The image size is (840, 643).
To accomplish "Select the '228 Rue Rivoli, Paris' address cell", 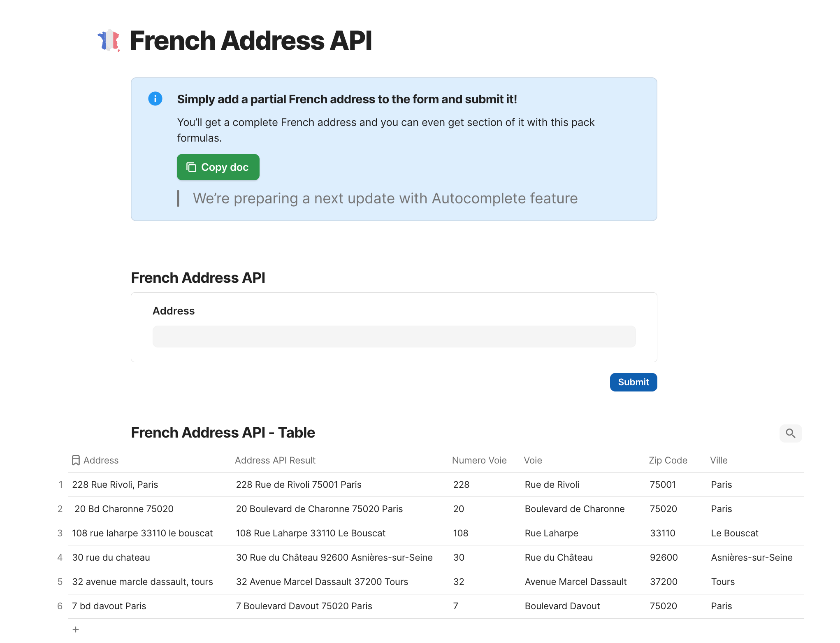I will point(115,485).
